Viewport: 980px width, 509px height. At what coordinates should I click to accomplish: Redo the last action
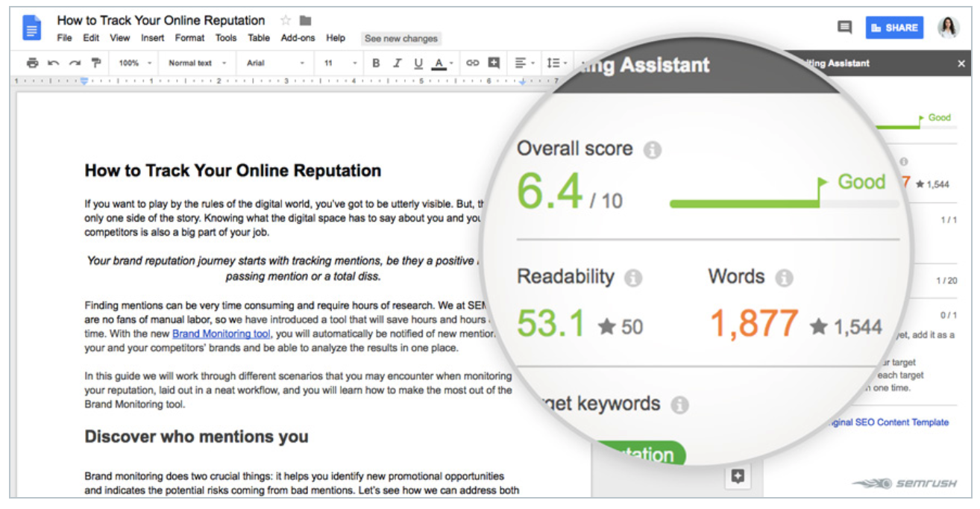75,63
